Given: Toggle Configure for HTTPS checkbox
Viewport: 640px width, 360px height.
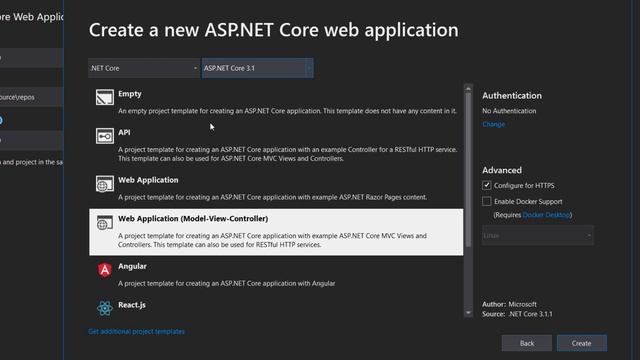Looking at the screenshot, I should click(x=487, y=185).
